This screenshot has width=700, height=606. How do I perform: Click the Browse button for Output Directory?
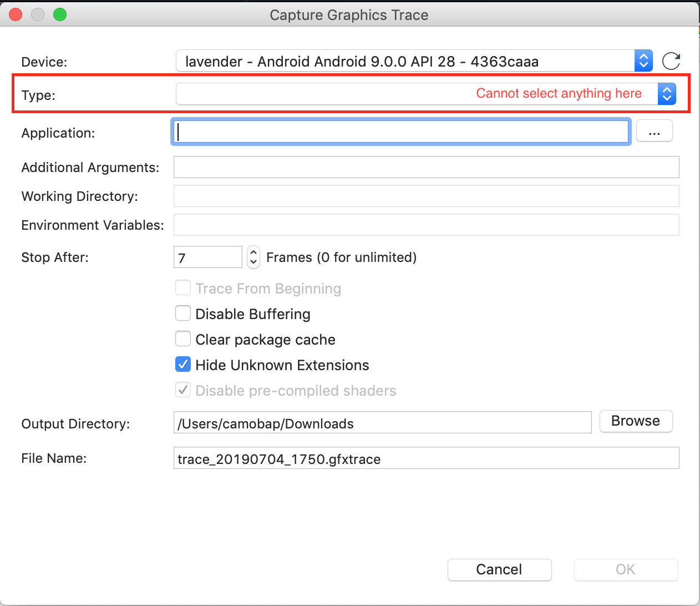[x=635, y=421]
